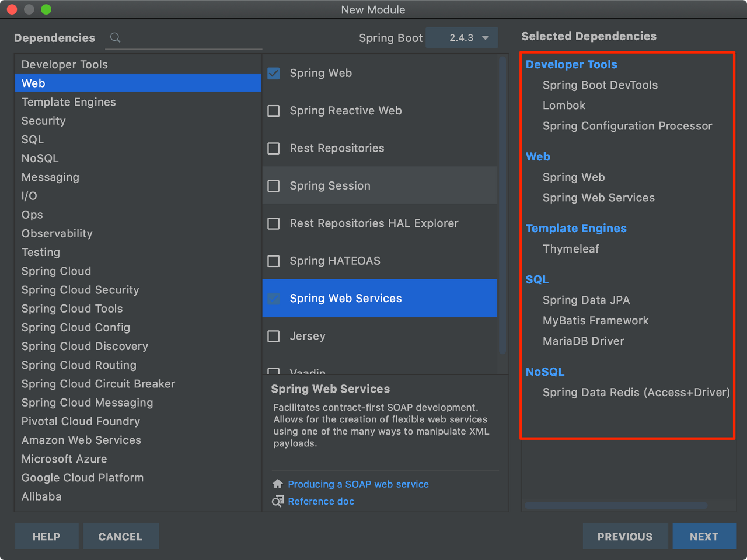Select the Observability category

point(138,233)
